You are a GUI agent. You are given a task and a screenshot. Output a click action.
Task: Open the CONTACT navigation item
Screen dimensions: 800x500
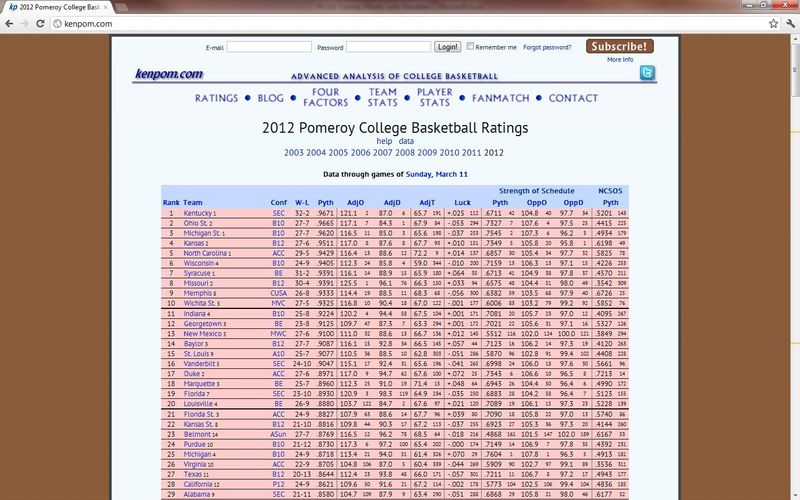tap(573, 98)
